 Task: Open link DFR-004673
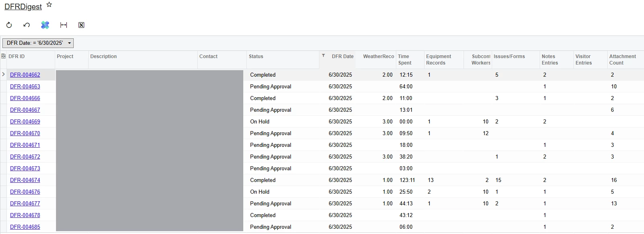25,168
